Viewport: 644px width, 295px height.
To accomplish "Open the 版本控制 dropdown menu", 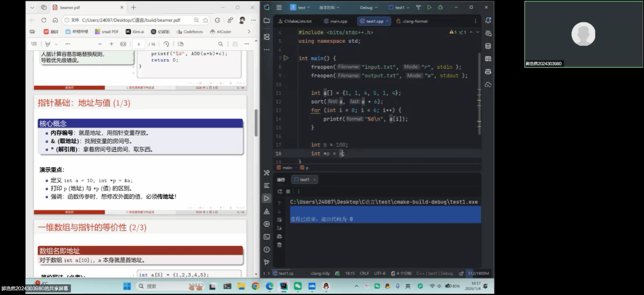I will point(327,8).
